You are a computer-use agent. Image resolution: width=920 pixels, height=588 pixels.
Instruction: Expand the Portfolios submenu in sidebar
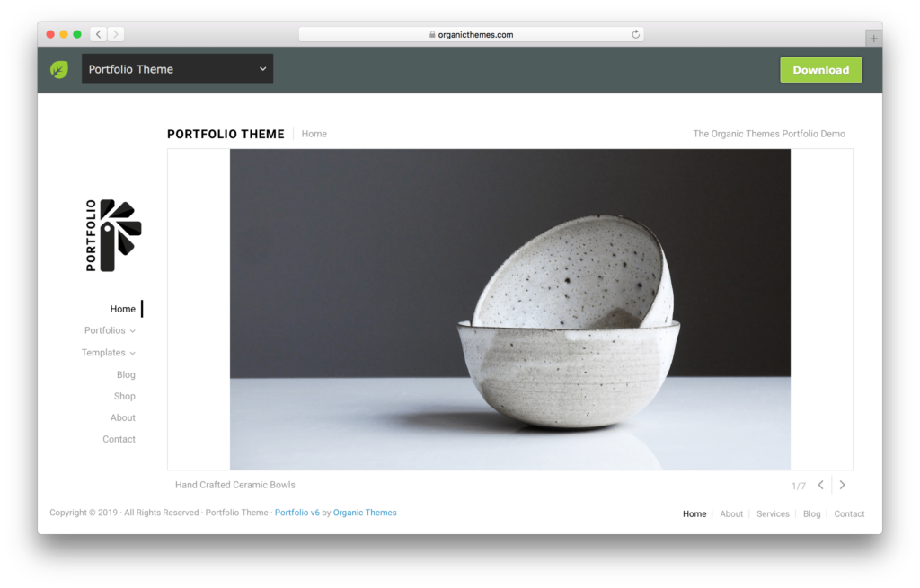point(110,330)
